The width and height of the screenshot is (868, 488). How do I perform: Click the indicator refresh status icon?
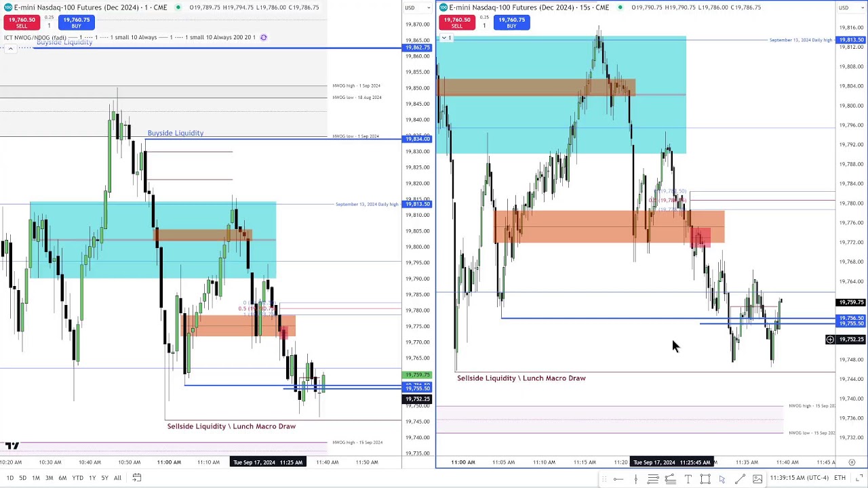point(264,37)
